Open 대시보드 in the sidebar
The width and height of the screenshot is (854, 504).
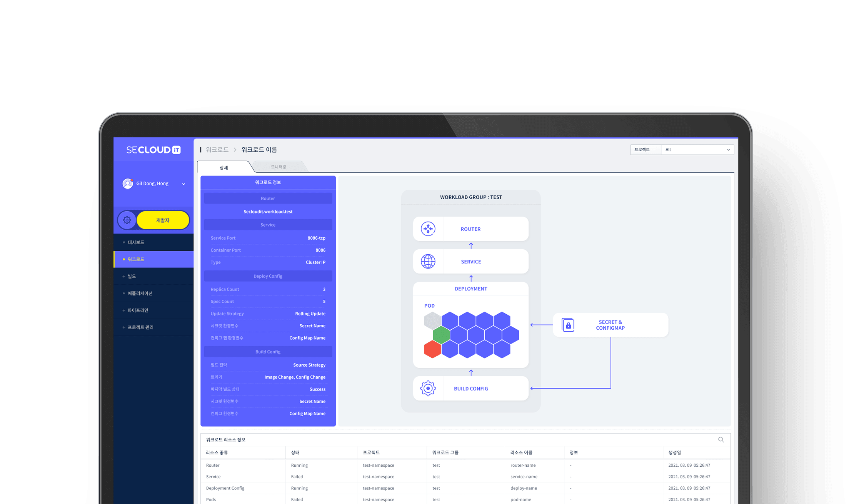point(136,242)
